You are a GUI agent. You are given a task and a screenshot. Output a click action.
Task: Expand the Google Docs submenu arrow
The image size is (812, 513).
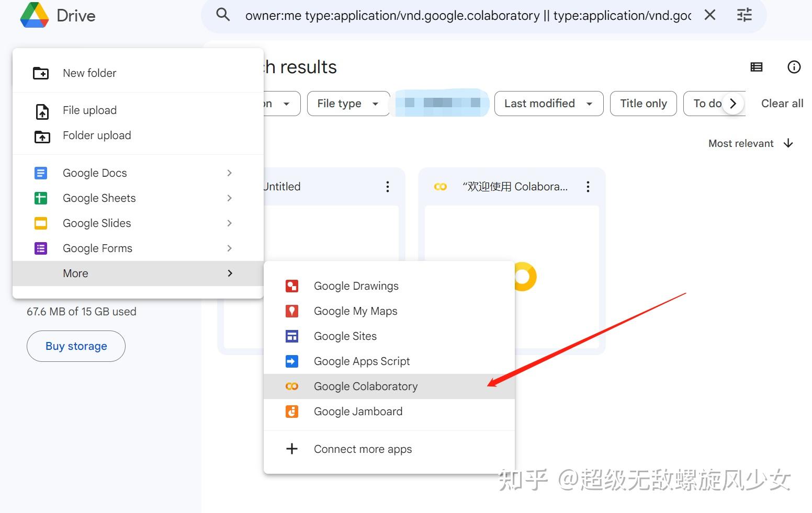tap(229, 173)
